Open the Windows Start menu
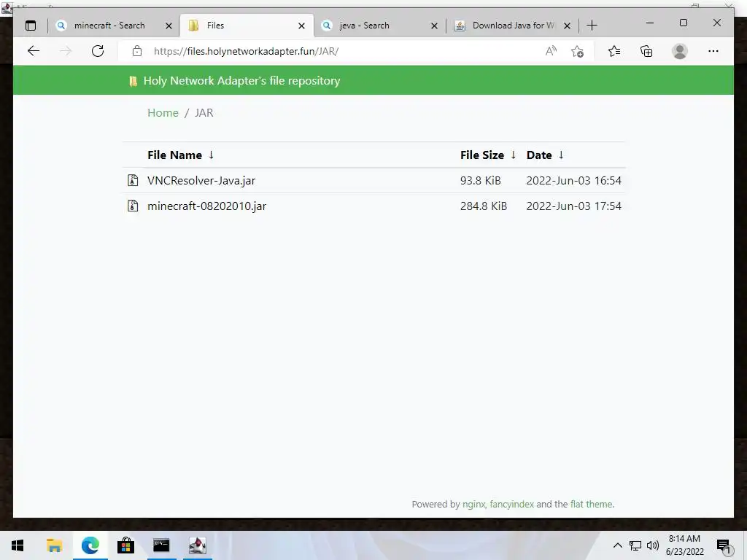The image size is (747, 560). (18, 545)
